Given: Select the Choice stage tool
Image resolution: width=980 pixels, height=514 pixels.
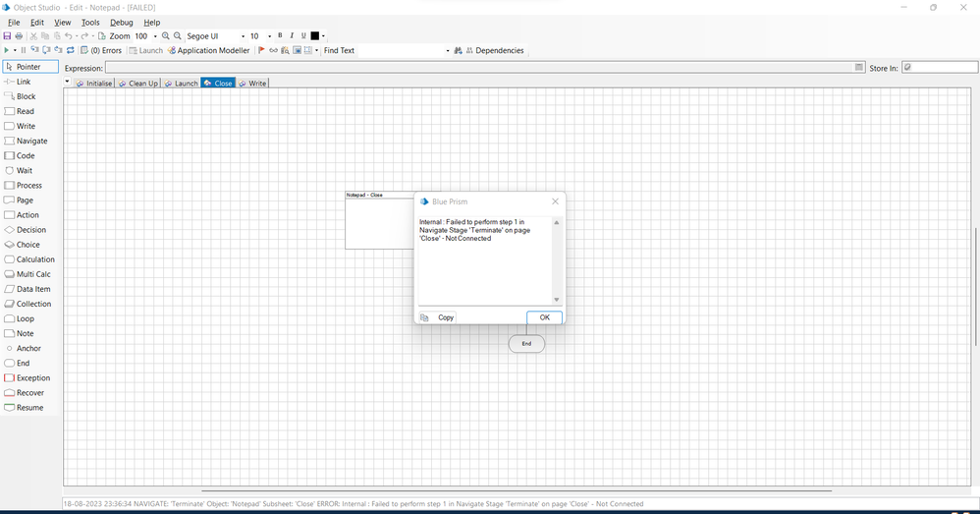Looking at the screenshot, I should pyautogui.click(x=22, y=245).
